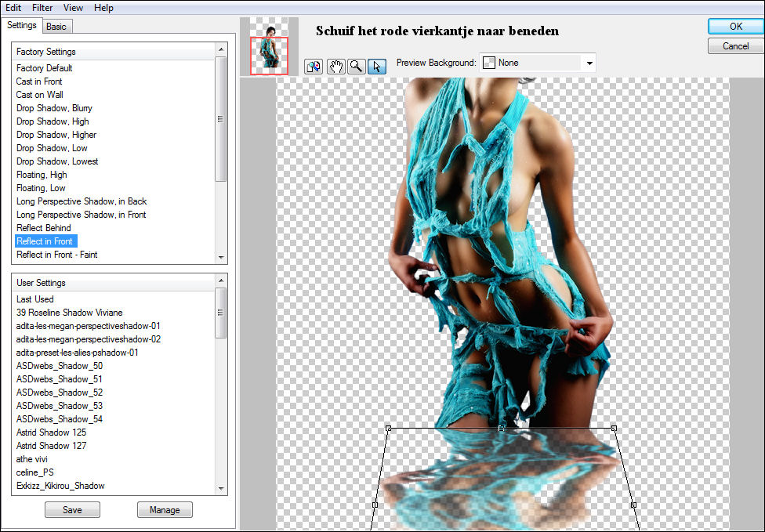Select Cast in Front preset

coord(39,81)
